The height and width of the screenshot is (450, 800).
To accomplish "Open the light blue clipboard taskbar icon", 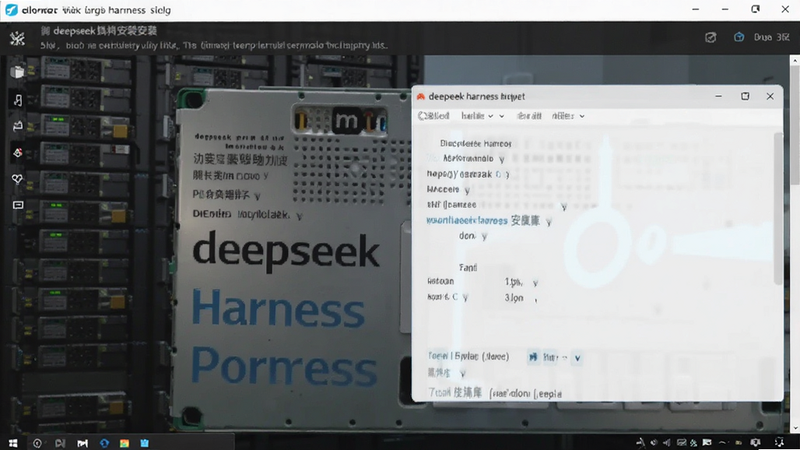I will click(x=144, y=443).
